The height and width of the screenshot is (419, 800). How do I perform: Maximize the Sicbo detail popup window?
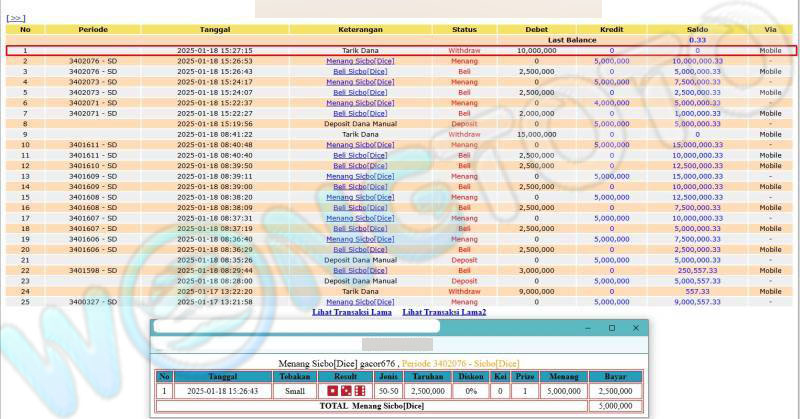point(611,328)
